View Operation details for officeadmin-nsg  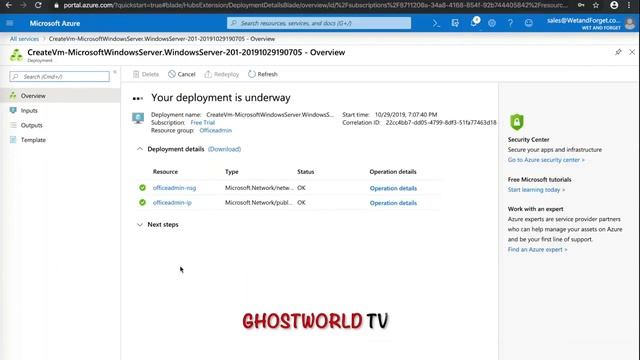393,188
